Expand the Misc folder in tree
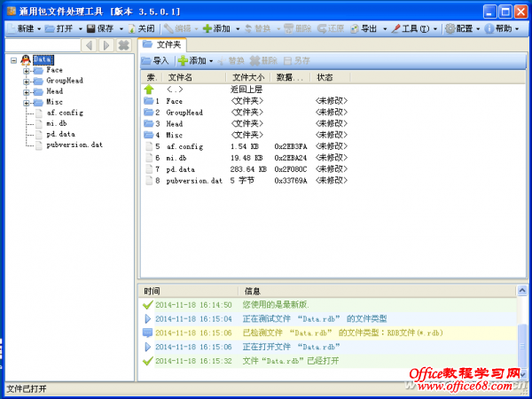Image resolution: width=532 pixels, height=399 pixels. tap(26, 103)
